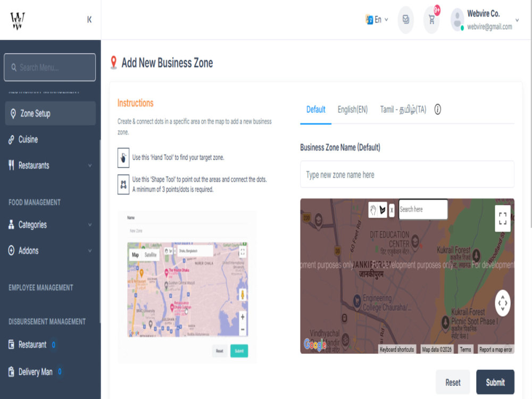Open the messages inbox icon
This screenshot has height=399, width=532.
[405, 20]
